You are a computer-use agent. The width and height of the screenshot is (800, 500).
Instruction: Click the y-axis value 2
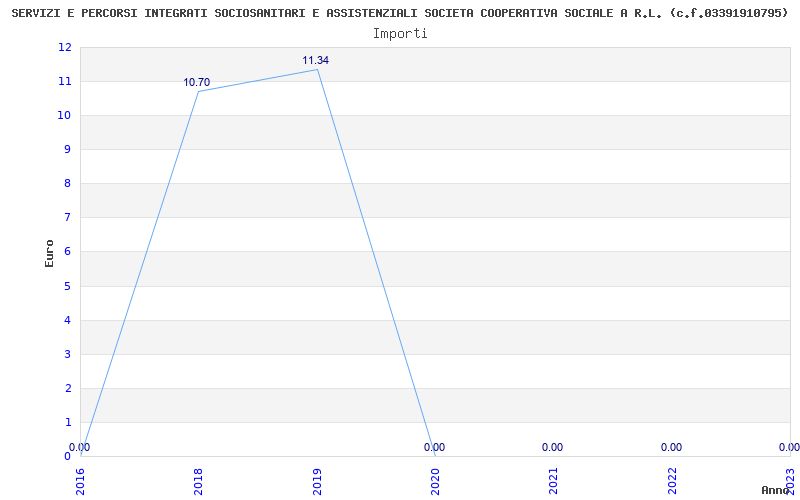[68, 388]
